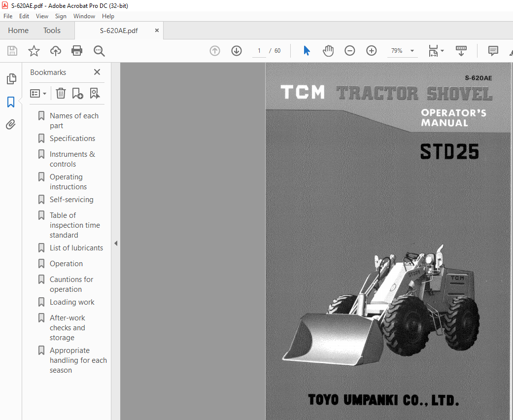Open the Edit menu
Image resolution: width=513 pixels, height=420 pixels.
[24, 16]
